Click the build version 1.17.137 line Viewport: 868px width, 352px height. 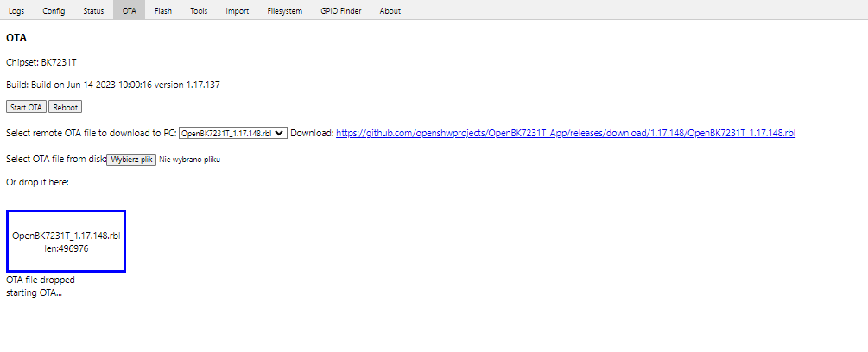[113, 85]
